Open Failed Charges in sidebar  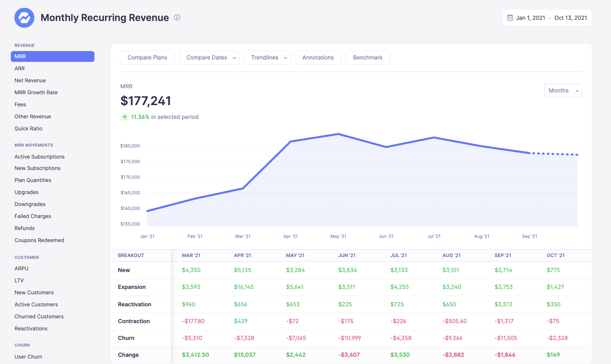click(33, 216)
